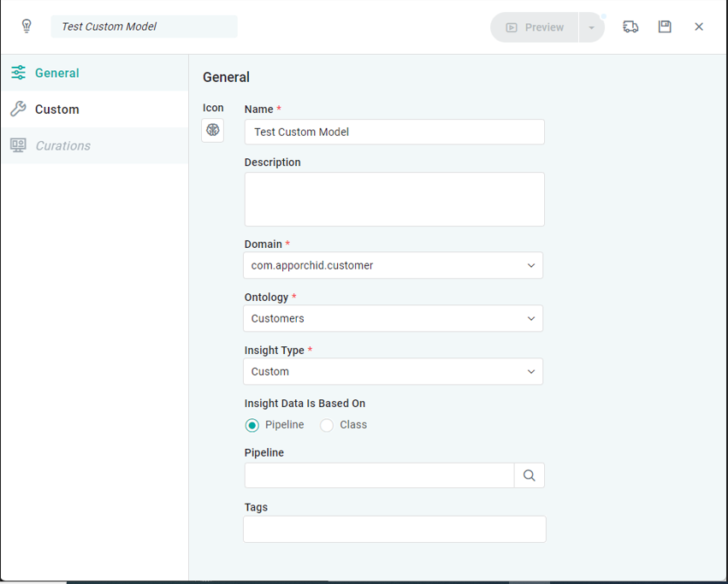Select the Class radio button
Image resolution: width=728 pixels, height=584 pixels.
click(x=327, y=425)
